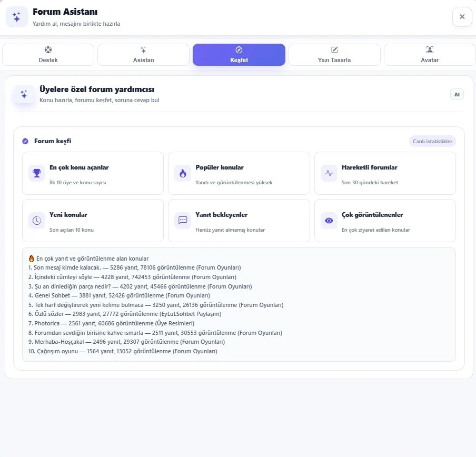Screen dimensions: 476x457
Task: Click the pulse icon for Hareketli forumlar
Action: coord(329,173)
